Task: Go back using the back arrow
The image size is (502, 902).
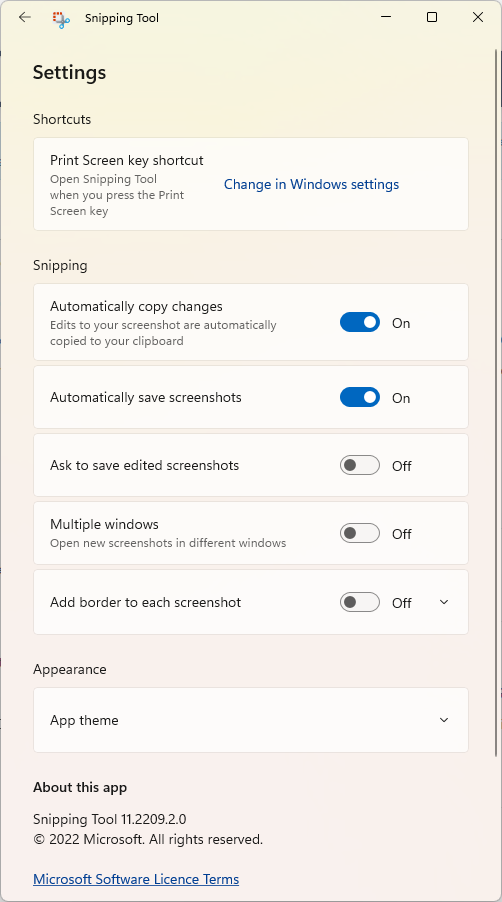Action: tap(24, 17)
